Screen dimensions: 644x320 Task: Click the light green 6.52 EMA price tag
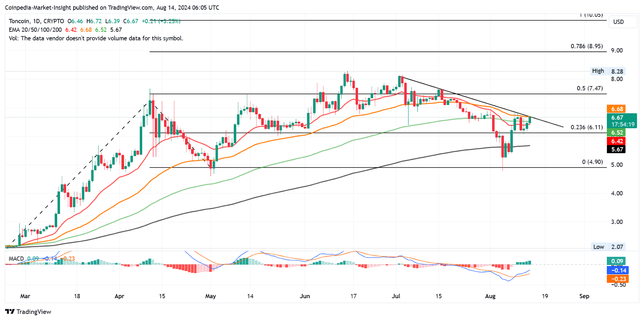tap(617, 133)
